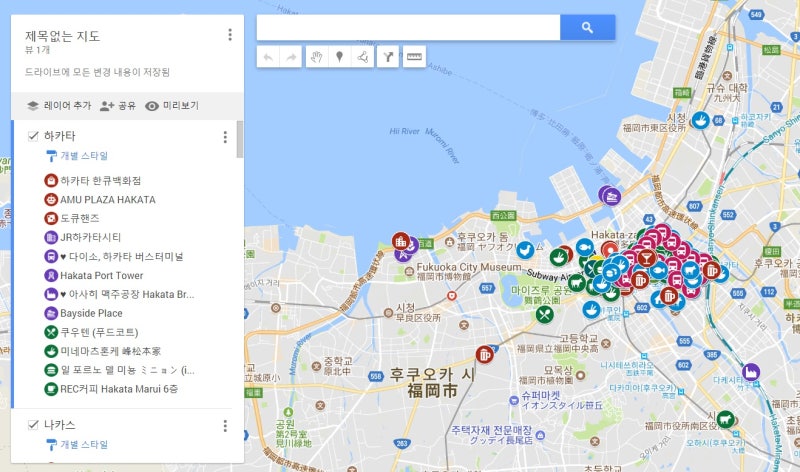The width and height of the screenshot is (800, 472).
Task: Select 다이소, 하카타 버스터미널 list item
Action: (x=122, y=256)
